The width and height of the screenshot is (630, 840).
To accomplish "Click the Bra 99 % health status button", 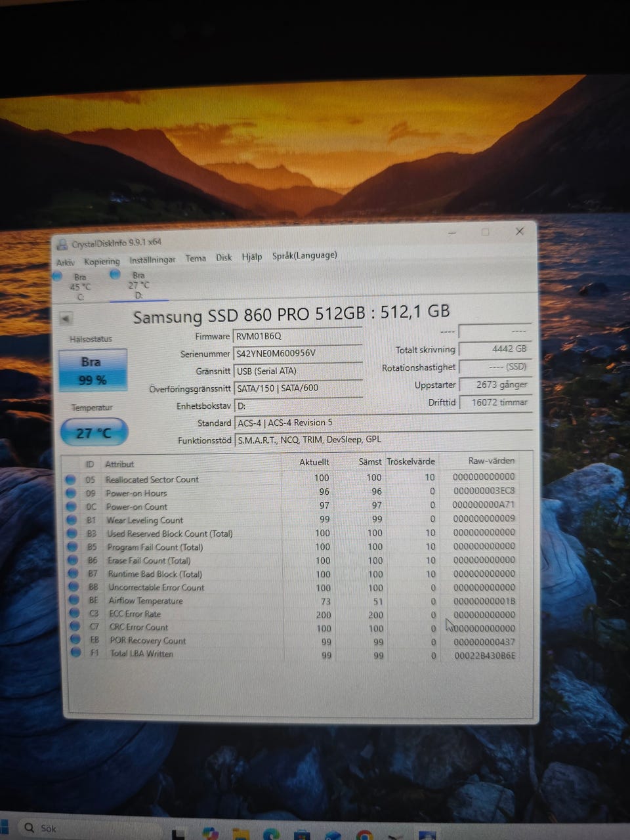I will [93, 371].
